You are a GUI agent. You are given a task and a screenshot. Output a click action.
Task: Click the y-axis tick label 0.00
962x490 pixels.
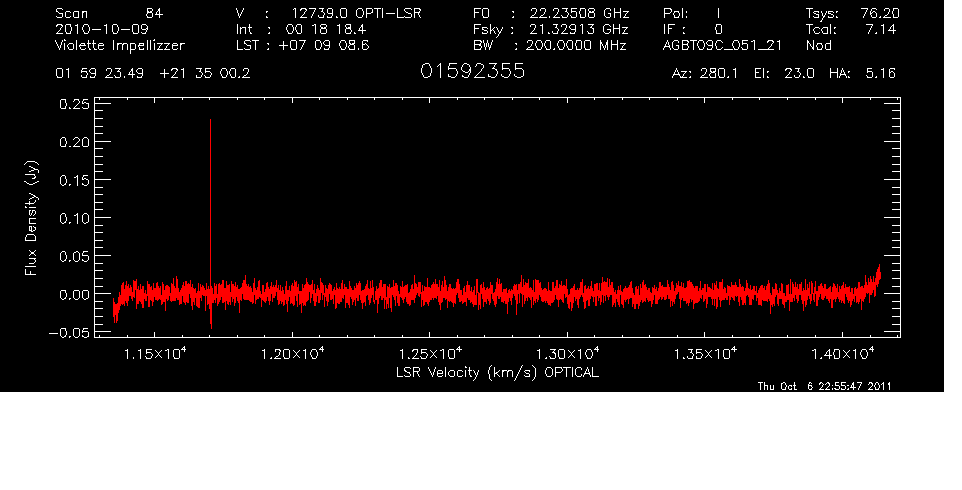(74, 294)
